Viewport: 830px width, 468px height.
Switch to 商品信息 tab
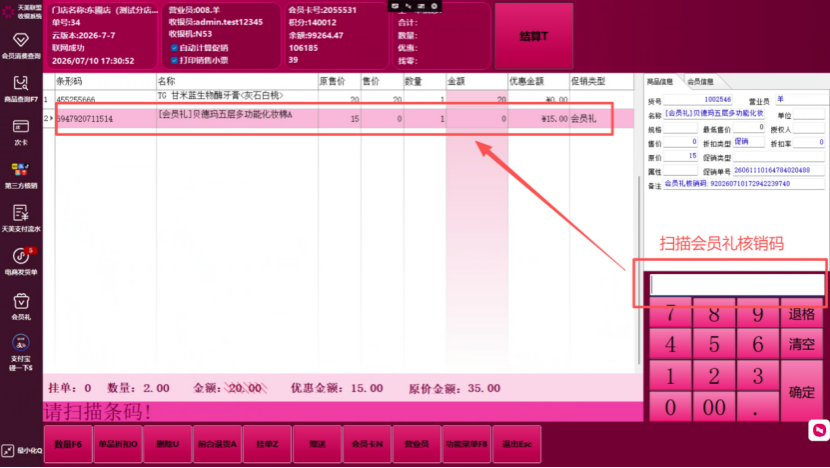660,82
